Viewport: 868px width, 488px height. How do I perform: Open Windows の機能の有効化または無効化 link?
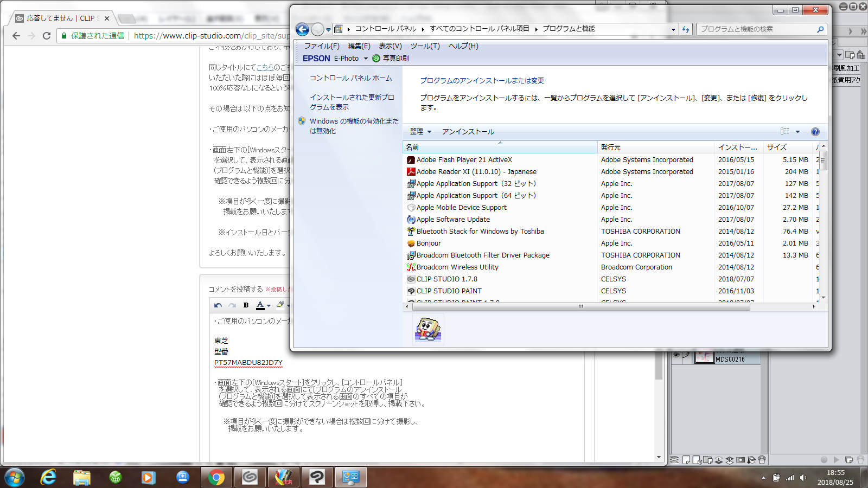point(354,126)
